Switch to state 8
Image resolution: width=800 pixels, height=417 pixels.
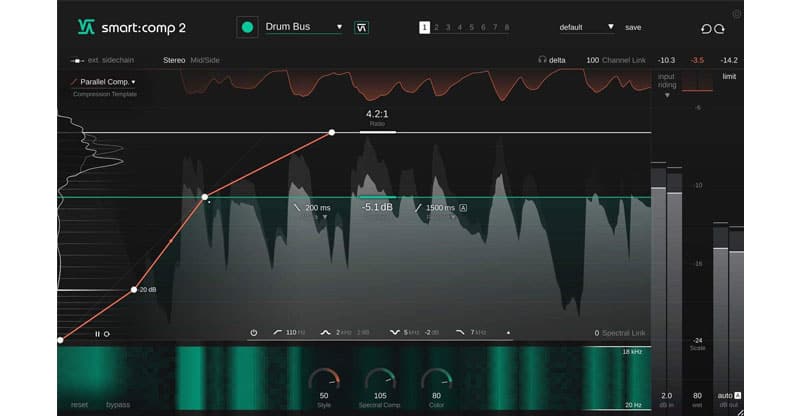tap(507, 28)
